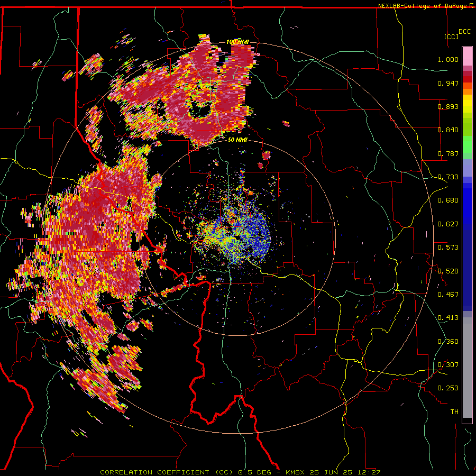Click the 0.893 scale value
This screenshot has width=476, height=476.
coord(448,106)
